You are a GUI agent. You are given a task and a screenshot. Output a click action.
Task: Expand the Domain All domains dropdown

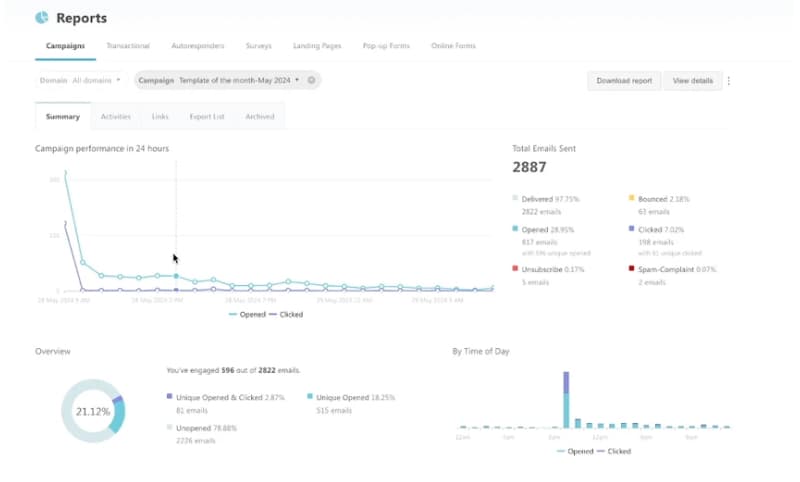tap(80, 80)
